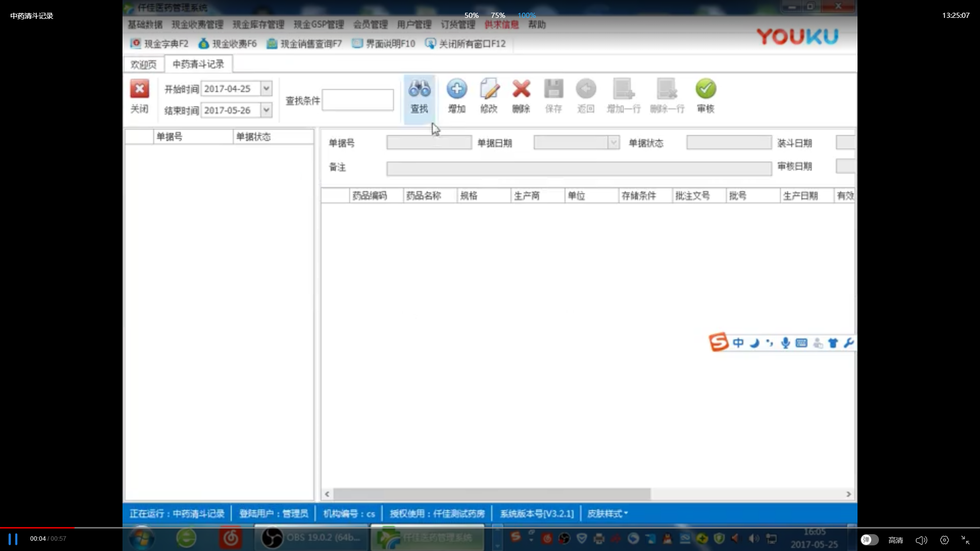Open the 基础数据 menu
Screen dimensions: 980x551
pos(145,24)
